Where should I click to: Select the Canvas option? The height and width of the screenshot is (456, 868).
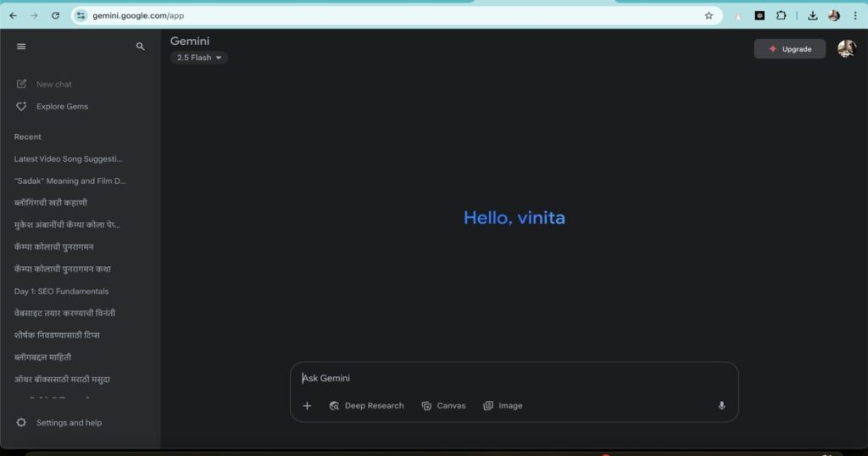(443, 406)
